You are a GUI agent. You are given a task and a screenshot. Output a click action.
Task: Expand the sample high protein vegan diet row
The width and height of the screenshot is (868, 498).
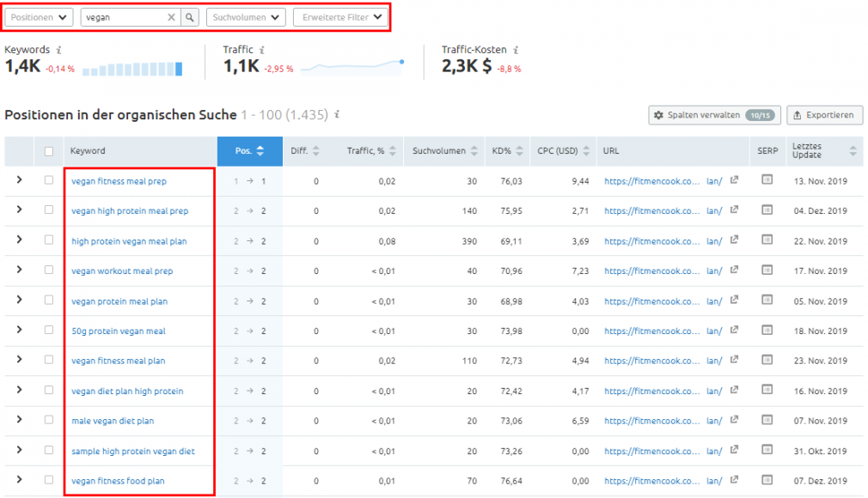20,450
